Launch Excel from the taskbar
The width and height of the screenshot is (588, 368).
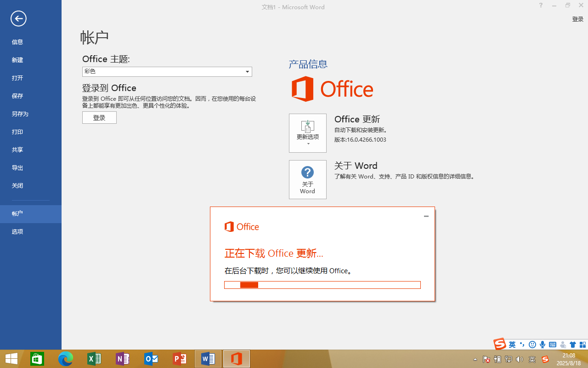(x=94, y=359)
